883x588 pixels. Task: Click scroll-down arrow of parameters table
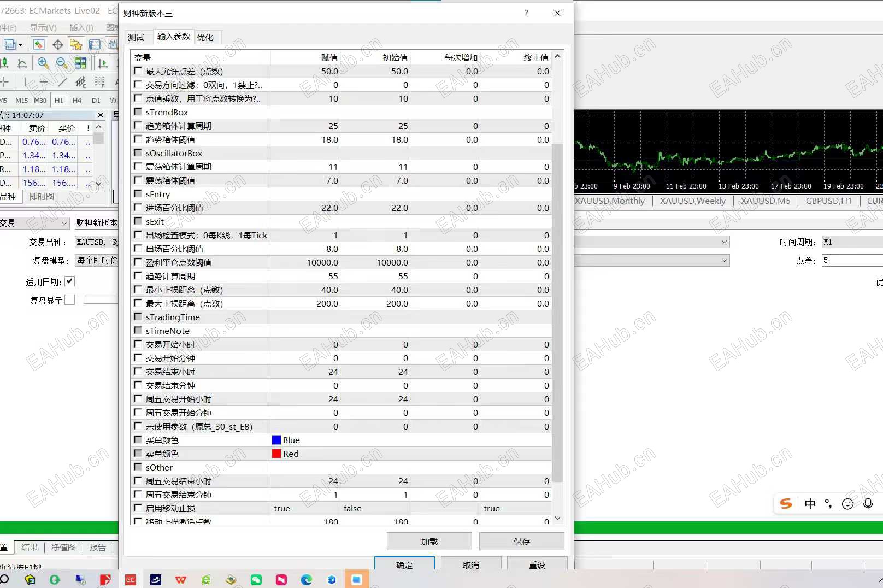click(558, 519)
